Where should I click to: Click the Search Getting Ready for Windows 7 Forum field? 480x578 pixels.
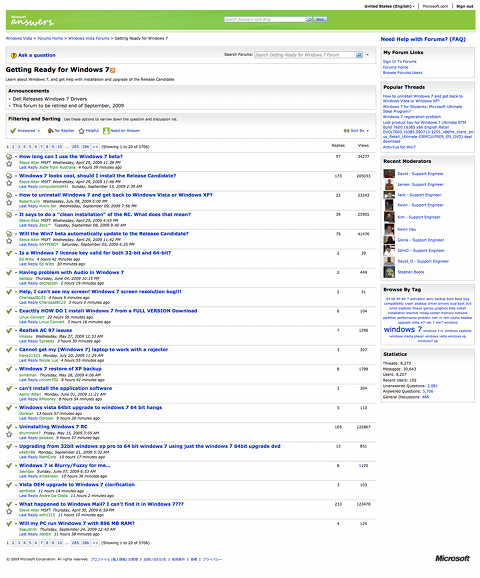pos(305,55)
